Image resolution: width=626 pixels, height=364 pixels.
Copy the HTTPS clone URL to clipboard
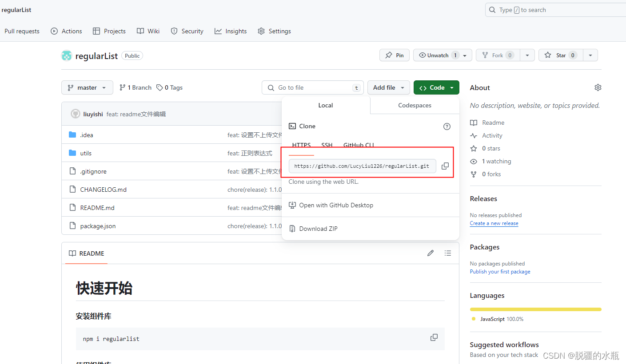(445, 166)
